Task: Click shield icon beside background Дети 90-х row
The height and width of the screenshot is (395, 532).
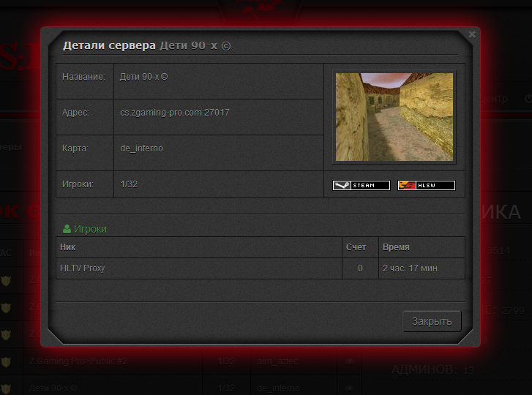Action: pos(6,388)
